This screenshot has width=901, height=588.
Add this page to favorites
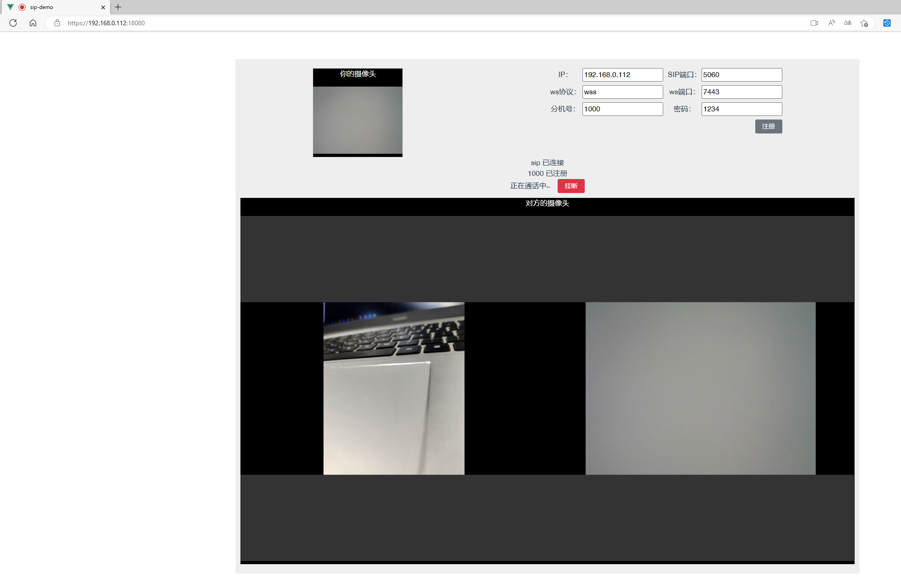(x=864, y=23)
